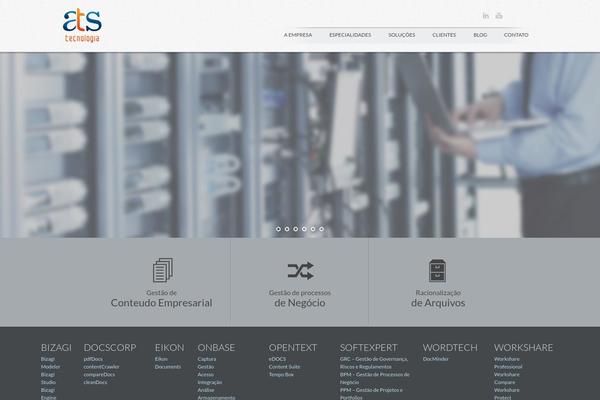
Task: Click the WORKSHARE footer heading
Action: (523, 348)
